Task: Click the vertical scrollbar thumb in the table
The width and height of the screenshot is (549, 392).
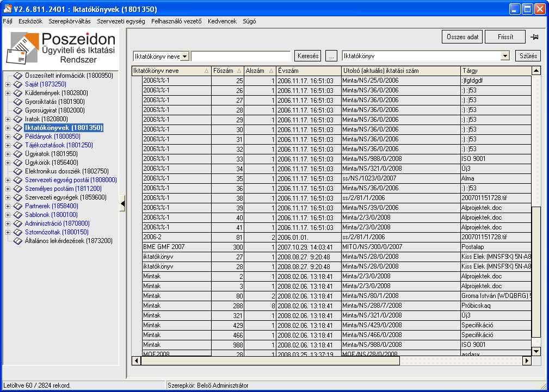Action: pos(536,272)
